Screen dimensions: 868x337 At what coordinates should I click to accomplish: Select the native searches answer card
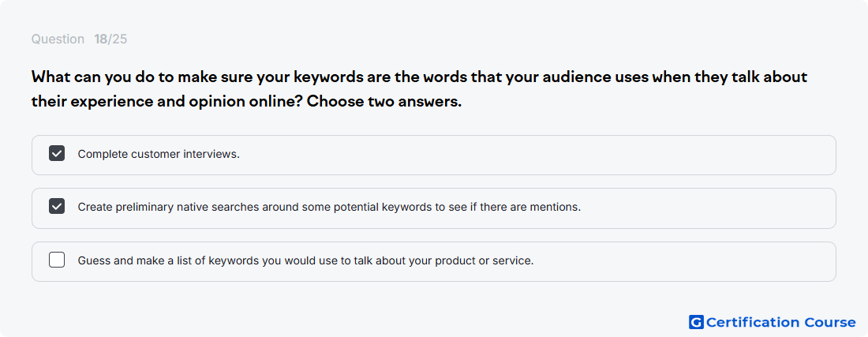tap(433, 208)
